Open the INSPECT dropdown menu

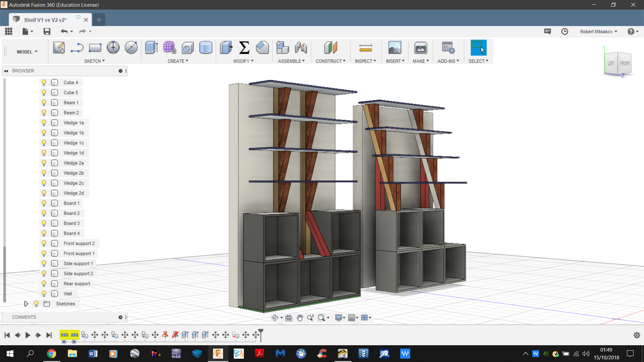[x=365, y=61]
